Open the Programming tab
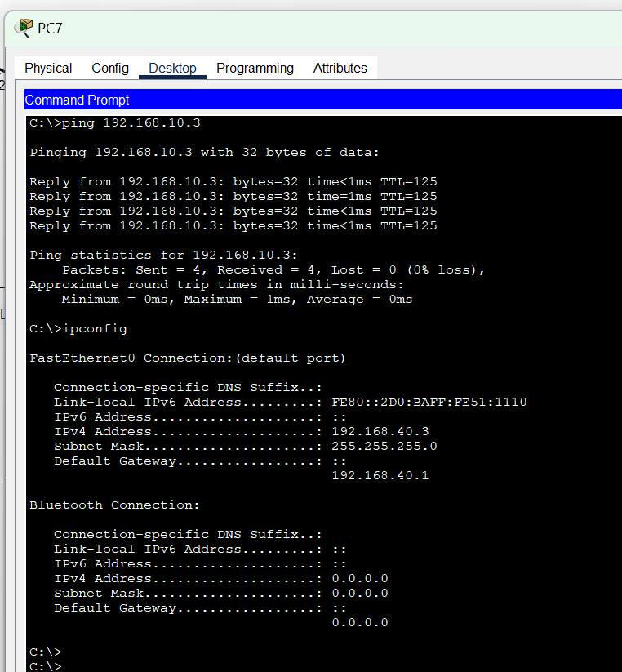622x672 pixels. pos(255,68)
